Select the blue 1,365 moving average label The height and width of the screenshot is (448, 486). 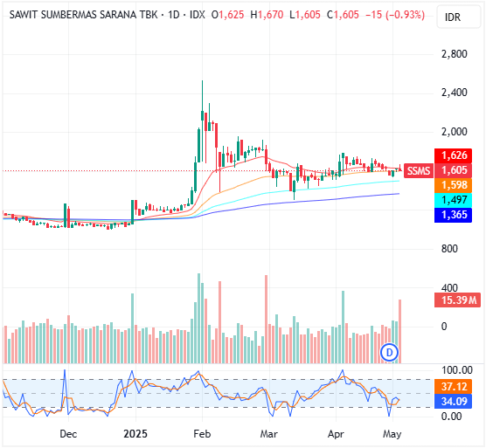point(453,215)
